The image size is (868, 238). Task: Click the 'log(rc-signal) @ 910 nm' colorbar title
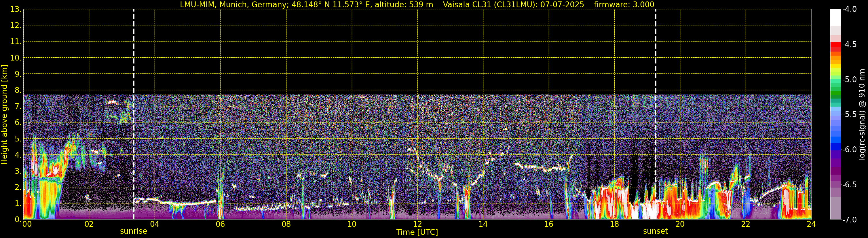tap(862, 115)
